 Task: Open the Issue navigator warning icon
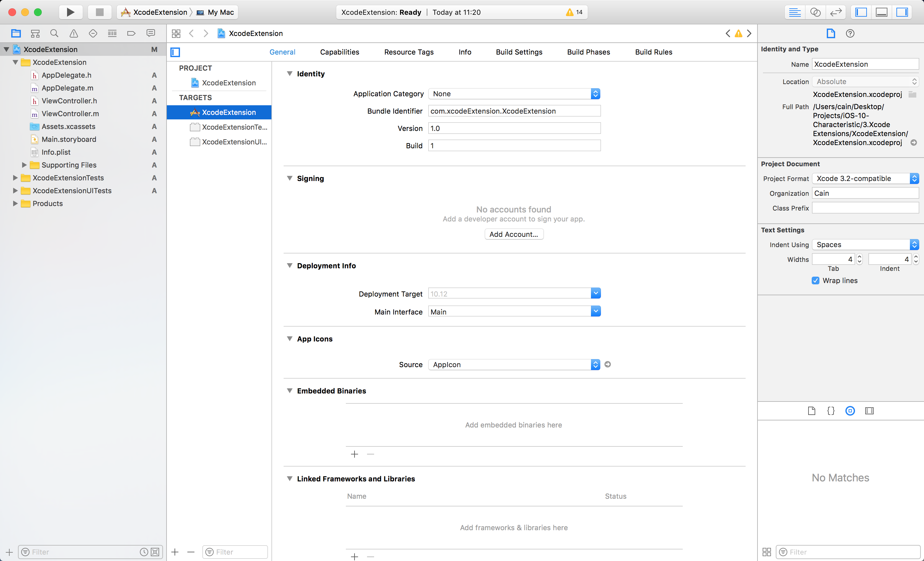coord(74,33)
